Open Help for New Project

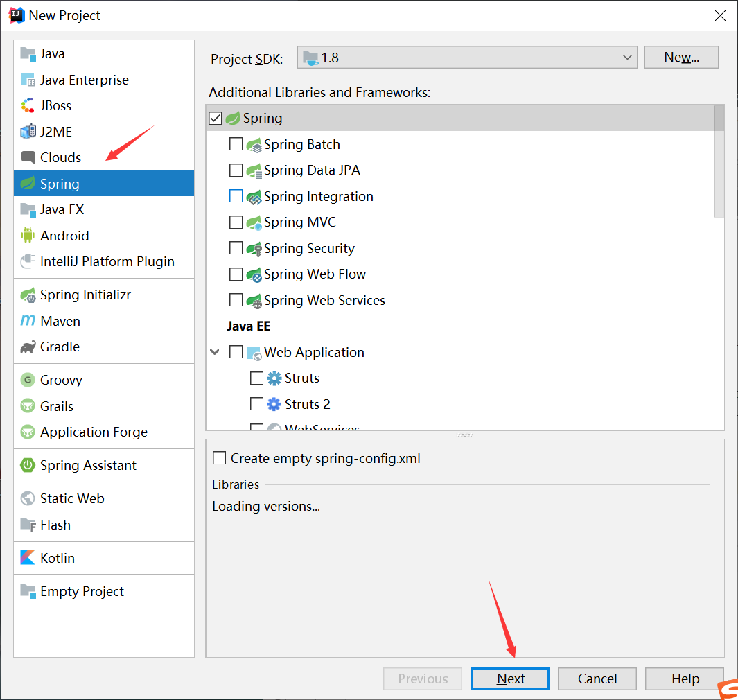tap(685, 679)
